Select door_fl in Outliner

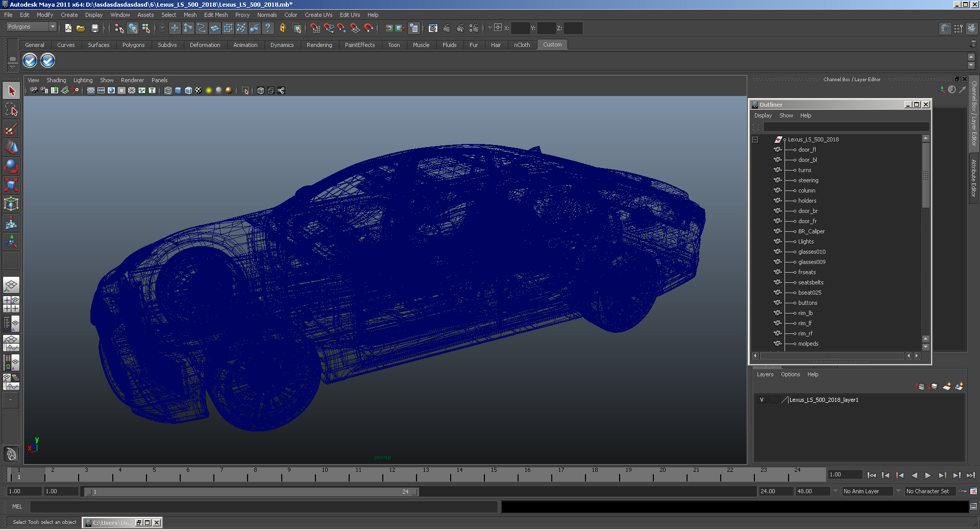click(807, 150)
